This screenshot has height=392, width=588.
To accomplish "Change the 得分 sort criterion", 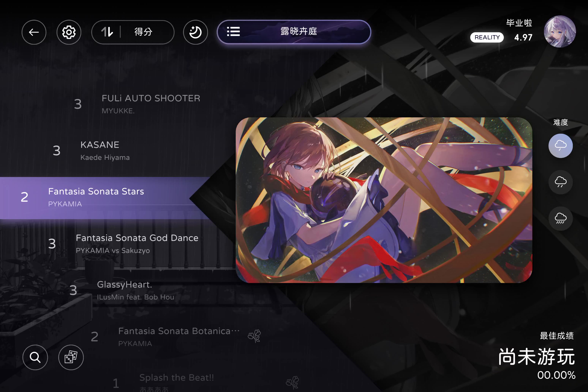I will coord(144,32).
